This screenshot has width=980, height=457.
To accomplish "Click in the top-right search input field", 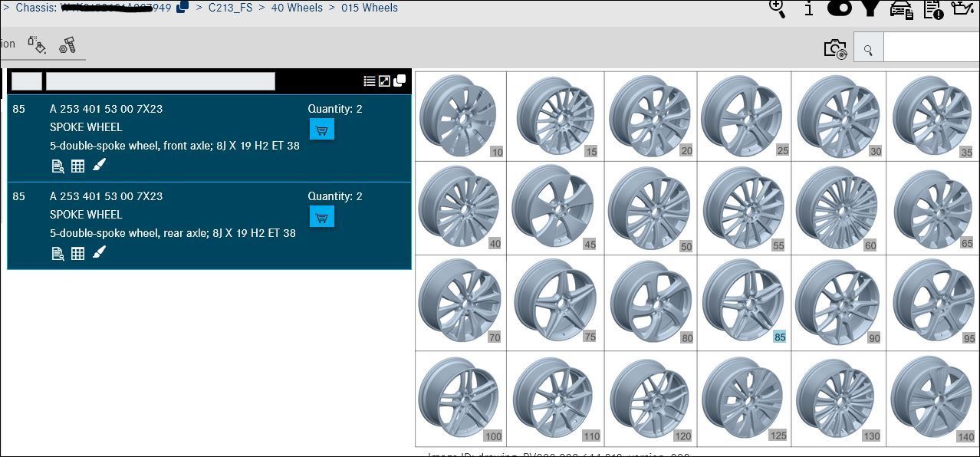I will pos(931,49).
